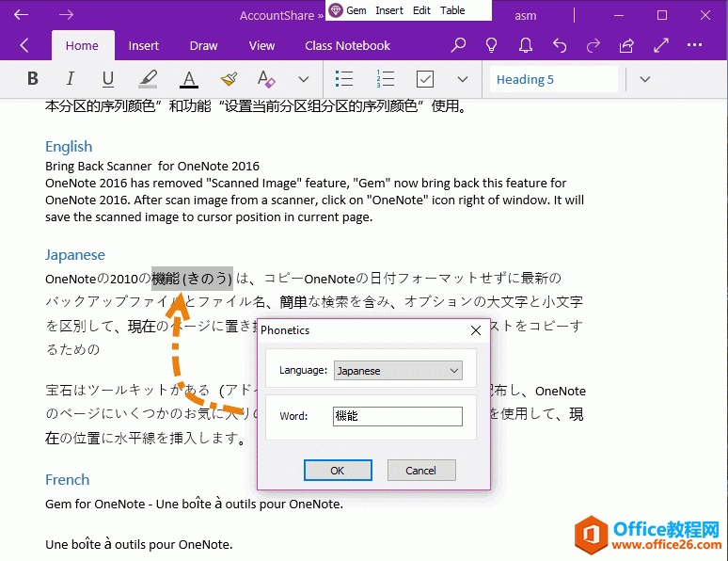Click the Word input field
Image resolution: width=728 pixels, height=561 pixels.
pyautogui.click(x=397, y=416)
